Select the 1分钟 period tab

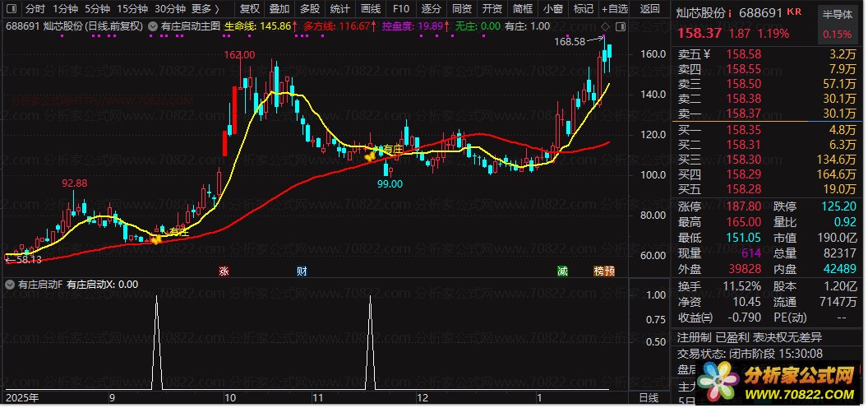(65, 9)
